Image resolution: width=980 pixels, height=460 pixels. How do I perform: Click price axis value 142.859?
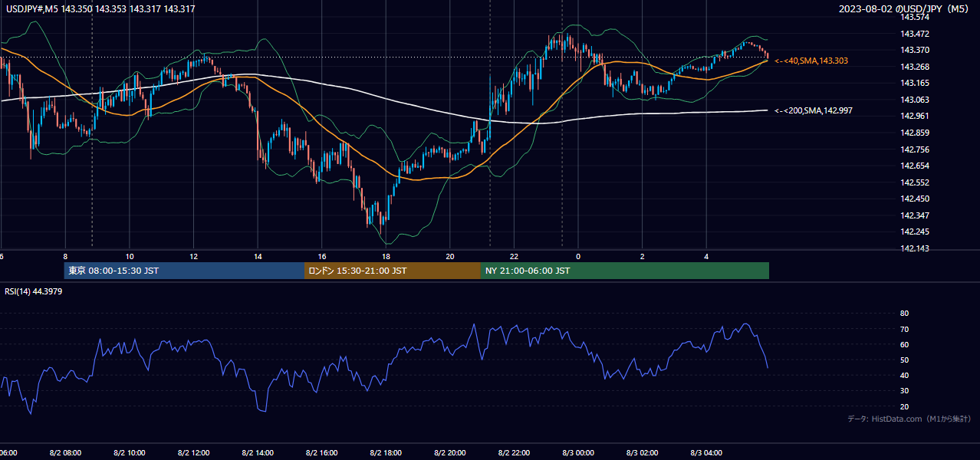pos(915,133)
